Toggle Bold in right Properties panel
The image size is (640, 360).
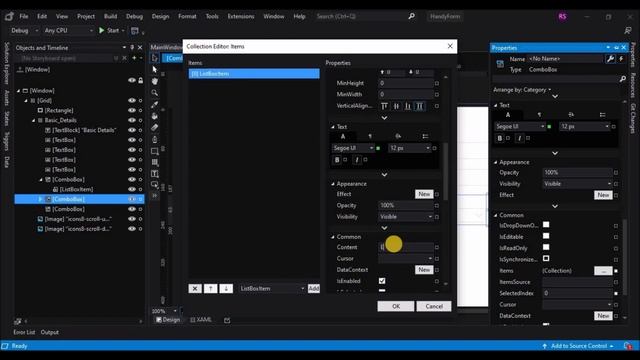(x=500, y=138)
